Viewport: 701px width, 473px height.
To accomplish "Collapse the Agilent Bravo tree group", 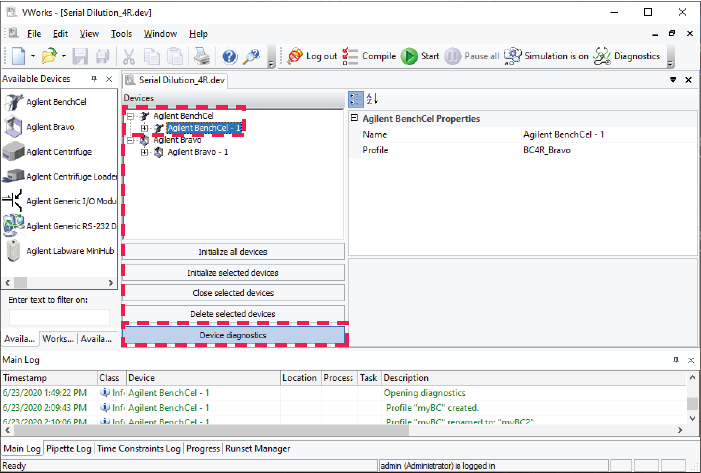I will tap(130, 140).
